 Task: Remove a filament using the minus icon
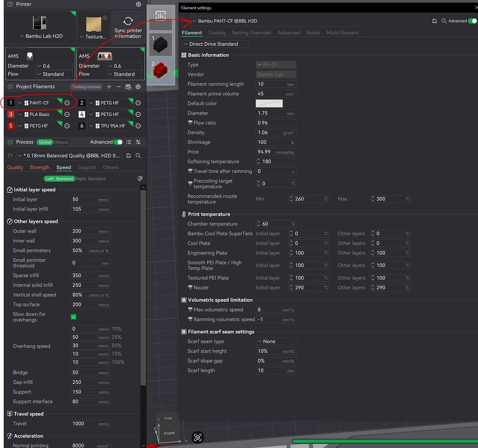click(119, 87)
